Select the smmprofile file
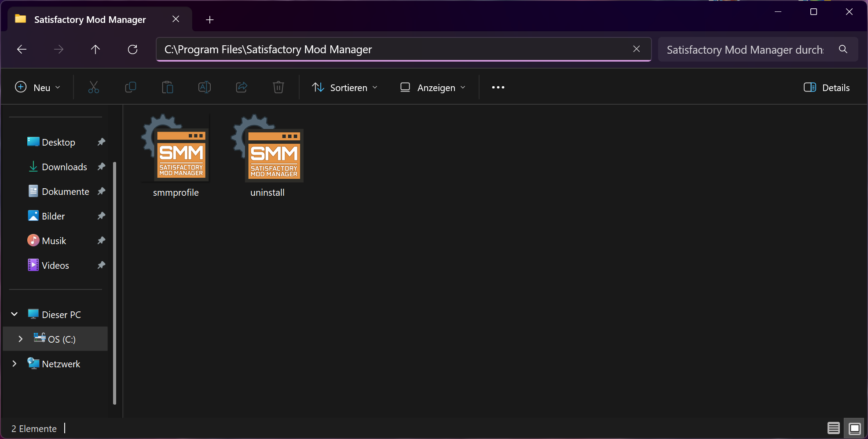Image resolution: width=868 pixels, height=439 pixels. 176,157
